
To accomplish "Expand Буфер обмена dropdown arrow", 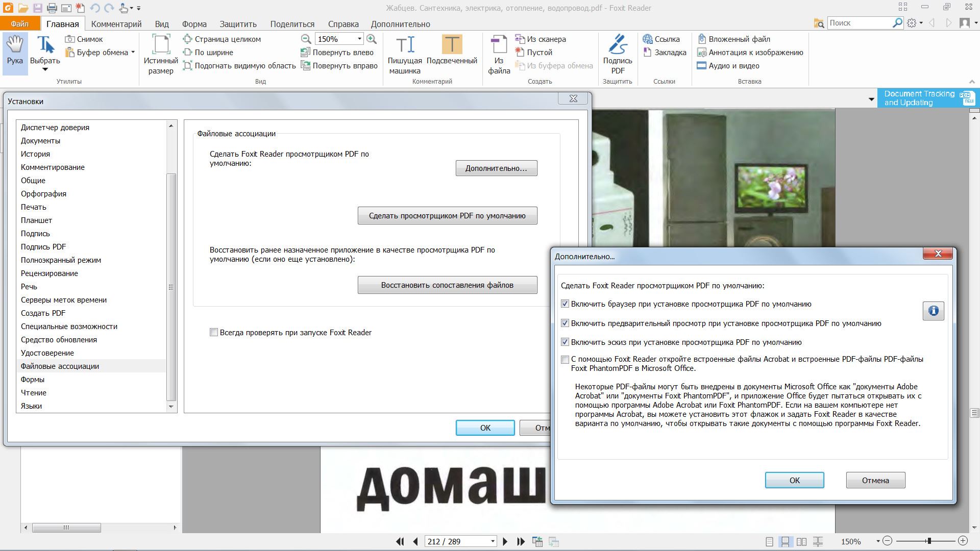I will [133, 52].
